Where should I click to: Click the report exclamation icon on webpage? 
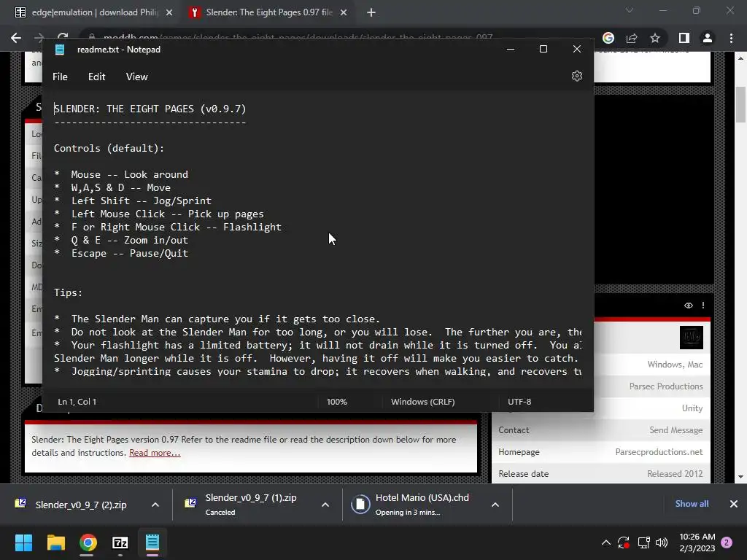pyautogui.click(x=703, y=306)
